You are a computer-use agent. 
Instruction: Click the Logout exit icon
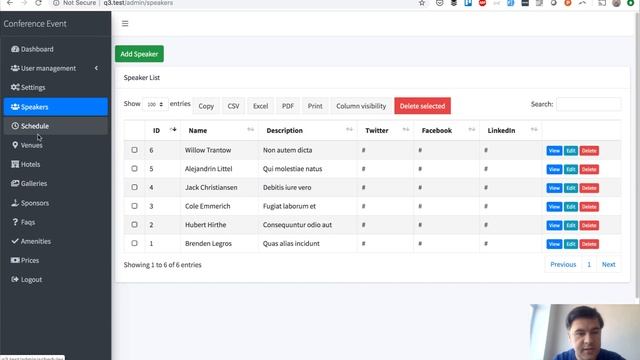tap(15, 280)
